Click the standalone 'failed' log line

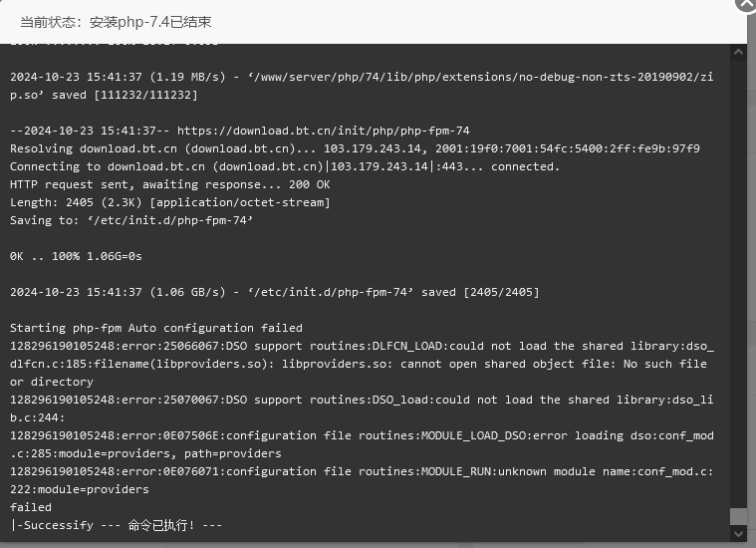tap(30, 507)
